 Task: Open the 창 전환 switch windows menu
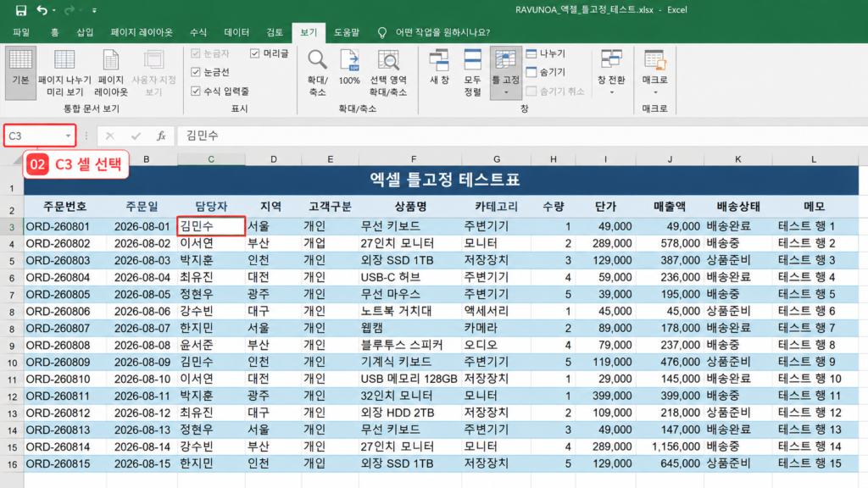point(611,73)
